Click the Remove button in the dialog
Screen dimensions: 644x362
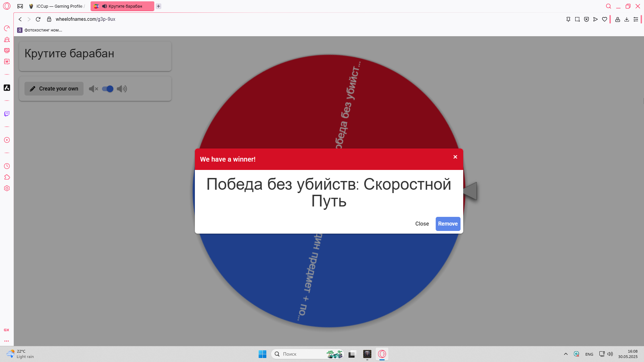coord(448,224)
